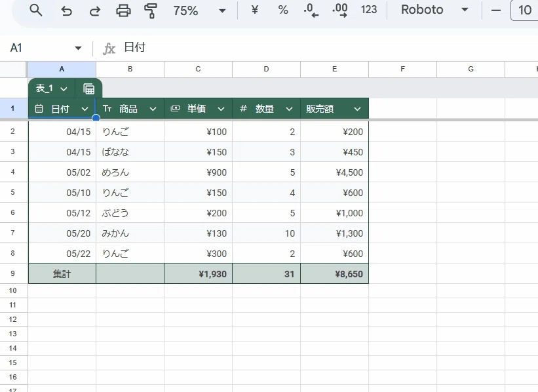Select total cell ¥1,930
The width and height of the screenshot is (538, 392).
point(198,273)
